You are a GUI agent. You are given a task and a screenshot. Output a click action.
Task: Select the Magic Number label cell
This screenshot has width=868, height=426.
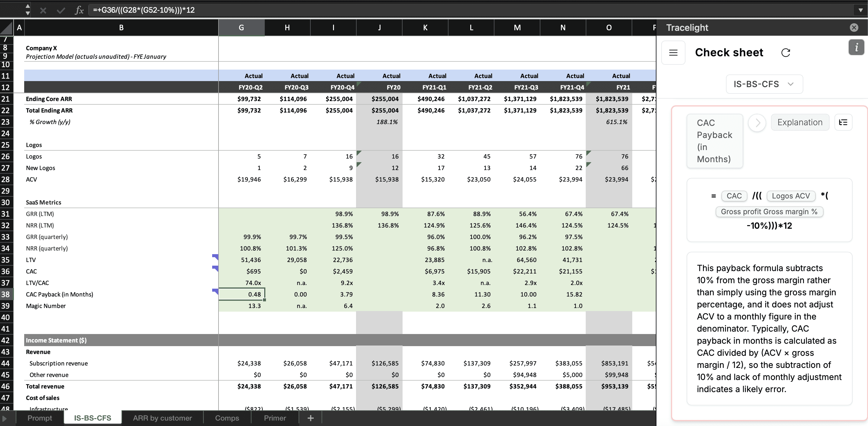click(x=121, y=306)
